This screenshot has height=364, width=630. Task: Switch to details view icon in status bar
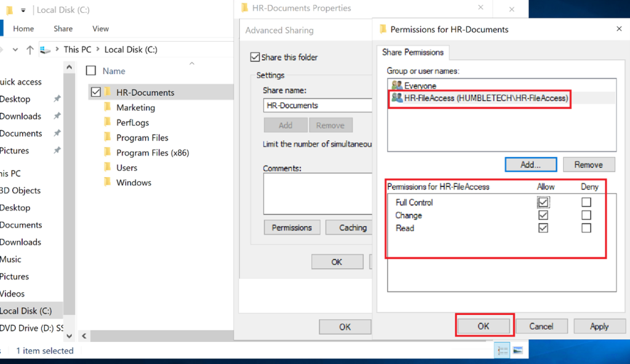(x=503, y=350)
